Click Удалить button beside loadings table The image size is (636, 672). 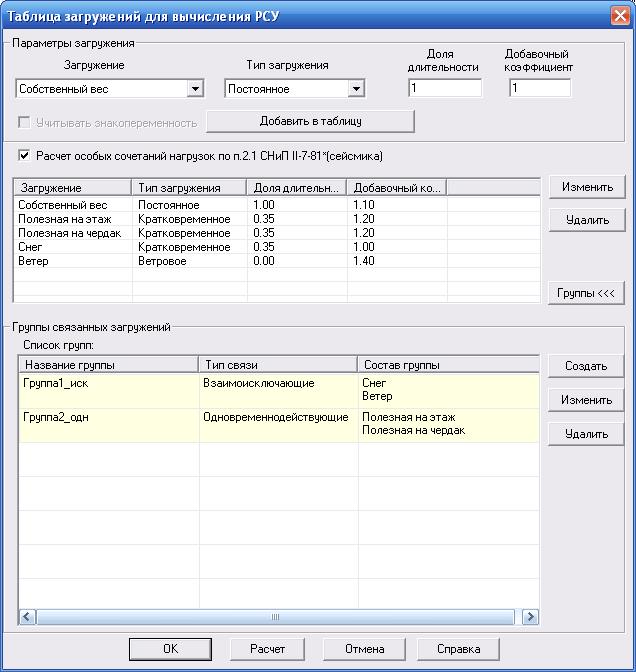click(x=587, y=220)
